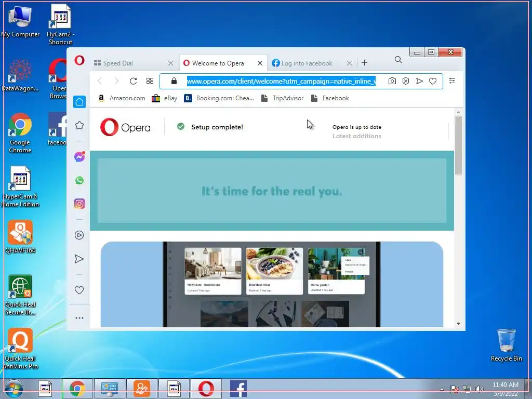Open Speed Dial start page grid icon
The width and height of the screenshot is (532, 399).
150,81
